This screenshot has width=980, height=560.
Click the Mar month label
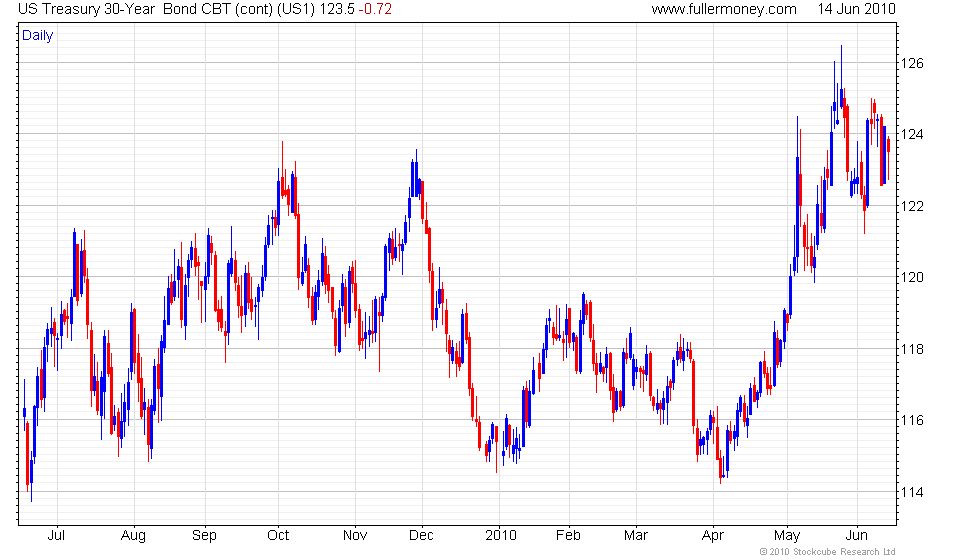636,536
